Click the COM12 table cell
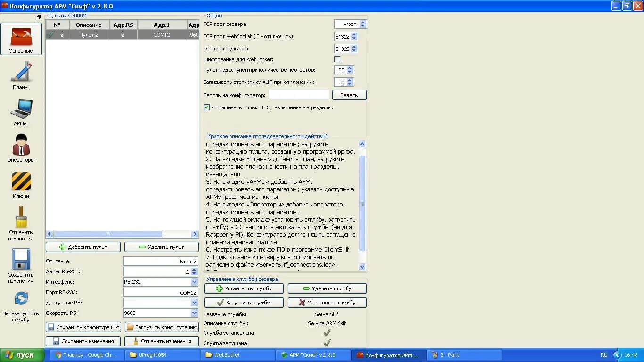The height and width of the screenshot is (362, 644). [162, 35]
